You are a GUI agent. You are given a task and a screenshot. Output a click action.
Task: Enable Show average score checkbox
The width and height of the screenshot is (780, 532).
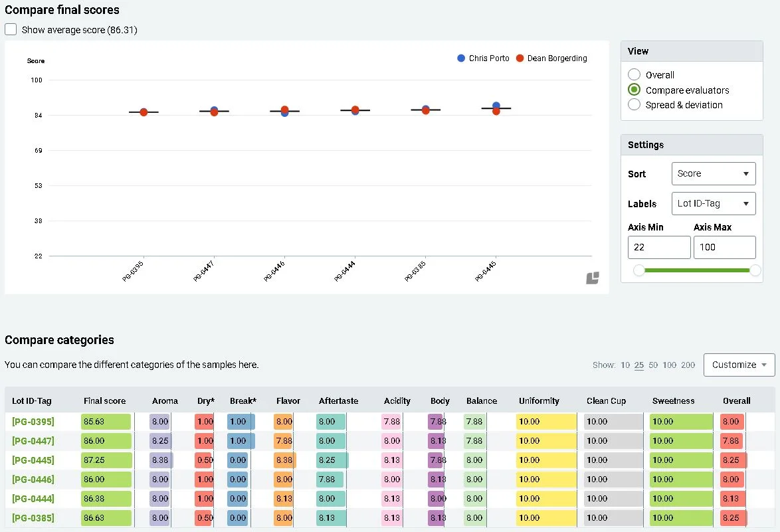click(x=11, y=29)
